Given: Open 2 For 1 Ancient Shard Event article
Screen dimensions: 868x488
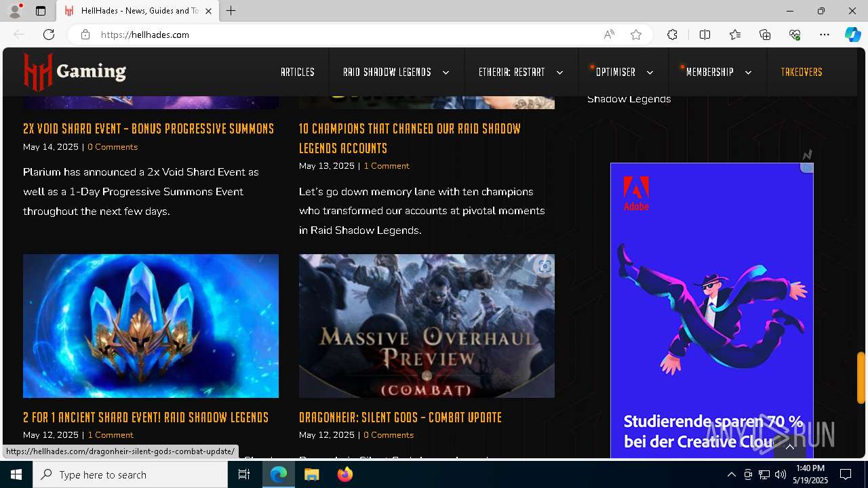Looking at the screenshot, I should (x=146, y=418).
